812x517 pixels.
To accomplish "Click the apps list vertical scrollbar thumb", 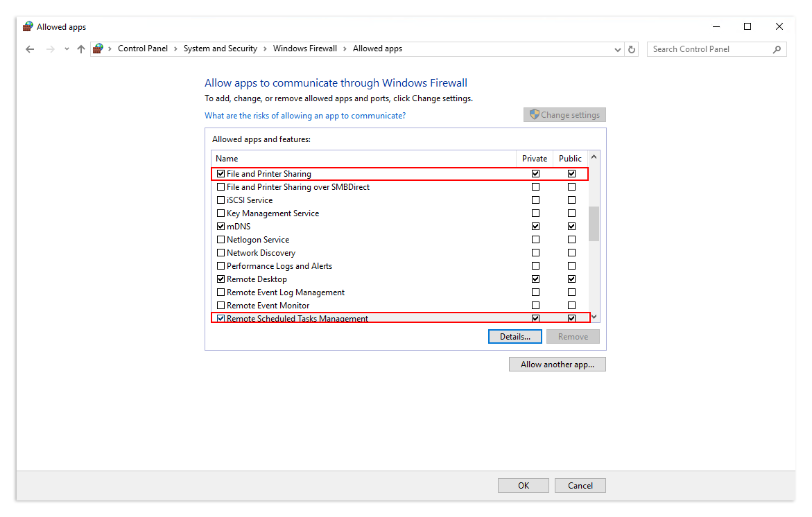I will (x=594, y=223).
